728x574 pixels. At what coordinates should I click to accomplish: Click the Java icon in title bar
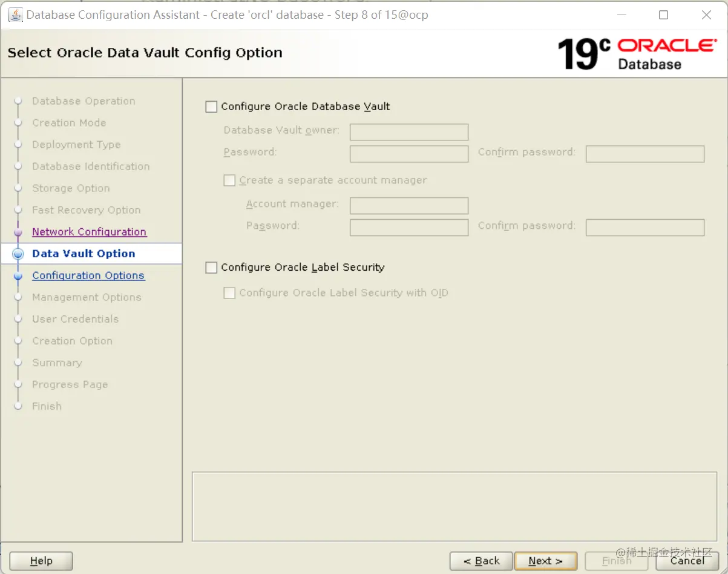click(16, 15)
